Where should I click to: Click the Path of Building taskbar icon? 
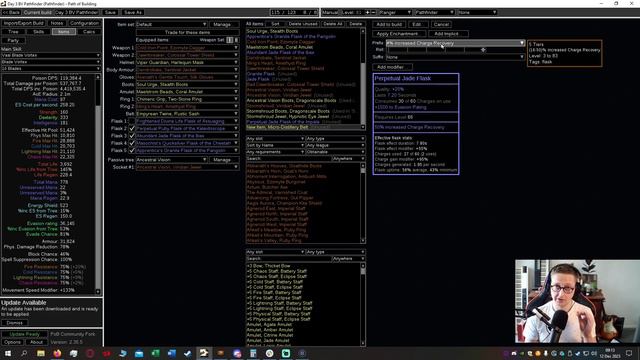coord(204,353)
